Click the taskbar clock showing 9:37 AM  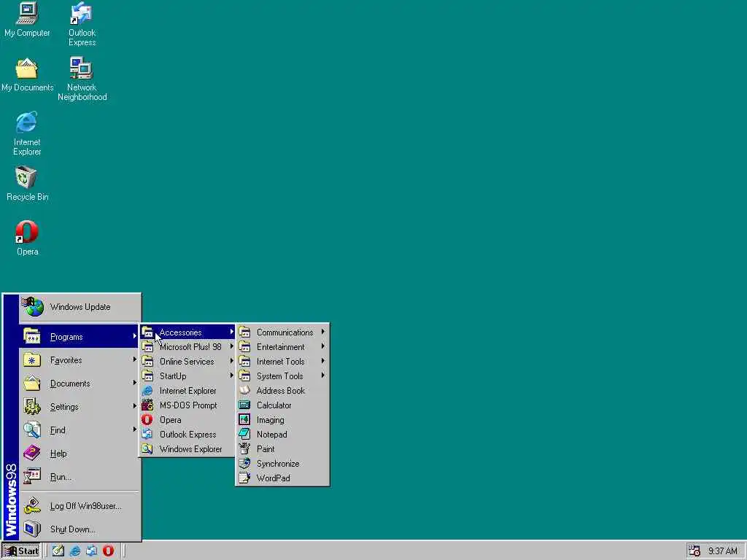point(722,551)
